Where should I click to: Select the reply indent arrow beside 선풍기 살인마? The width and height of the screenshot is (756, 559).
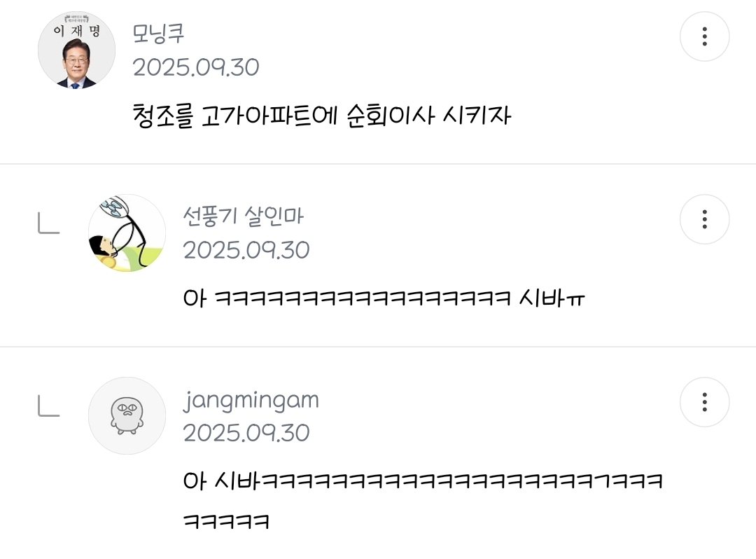click(49, 223)
